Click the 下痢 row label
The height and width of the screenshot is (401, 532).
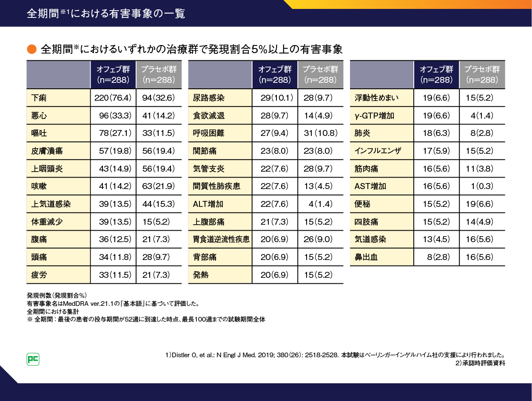click(39, 98)
